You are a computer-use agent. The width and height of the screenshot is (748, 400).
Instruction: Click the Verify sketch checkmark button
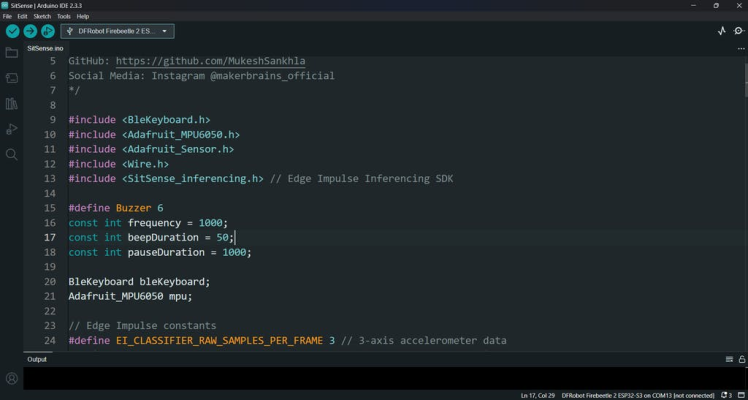[x=12, y=31]
